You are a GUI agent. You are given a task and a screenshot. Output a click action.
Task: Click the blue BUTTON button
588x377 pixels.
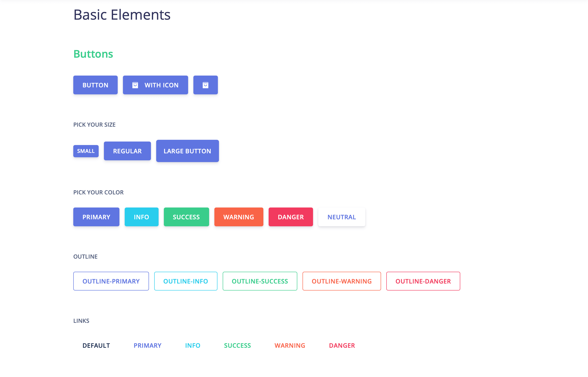(x=95, y=85)
